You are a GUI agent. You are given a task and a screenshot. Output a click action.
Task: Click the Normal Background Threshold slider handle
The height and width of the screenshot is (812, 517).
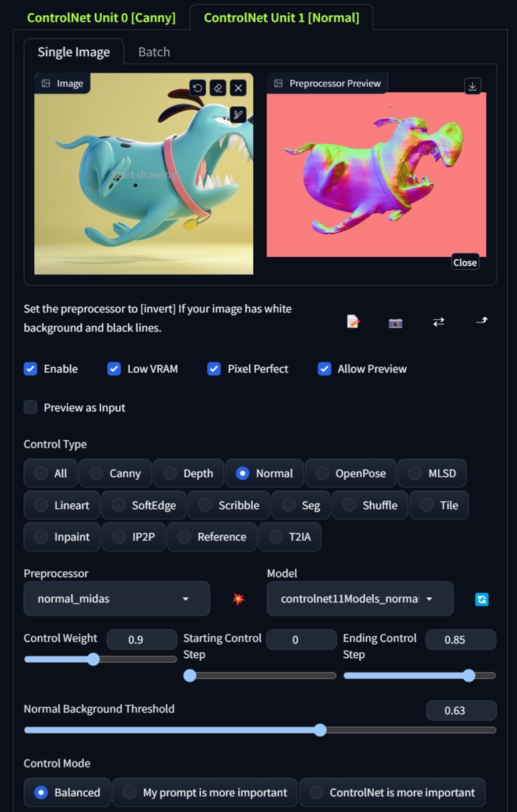(320, 730)
